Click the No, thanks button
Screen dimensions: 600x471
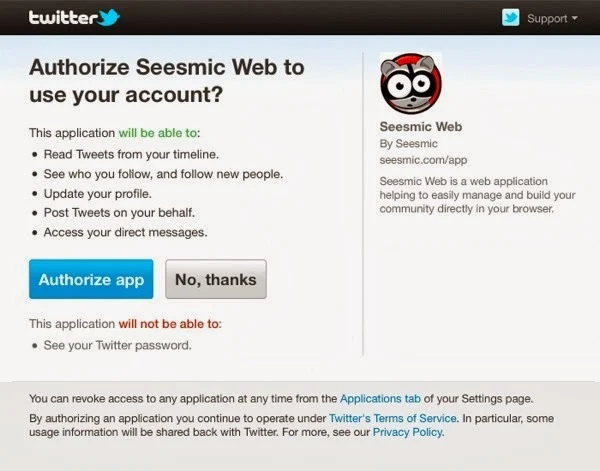[216, 279]
